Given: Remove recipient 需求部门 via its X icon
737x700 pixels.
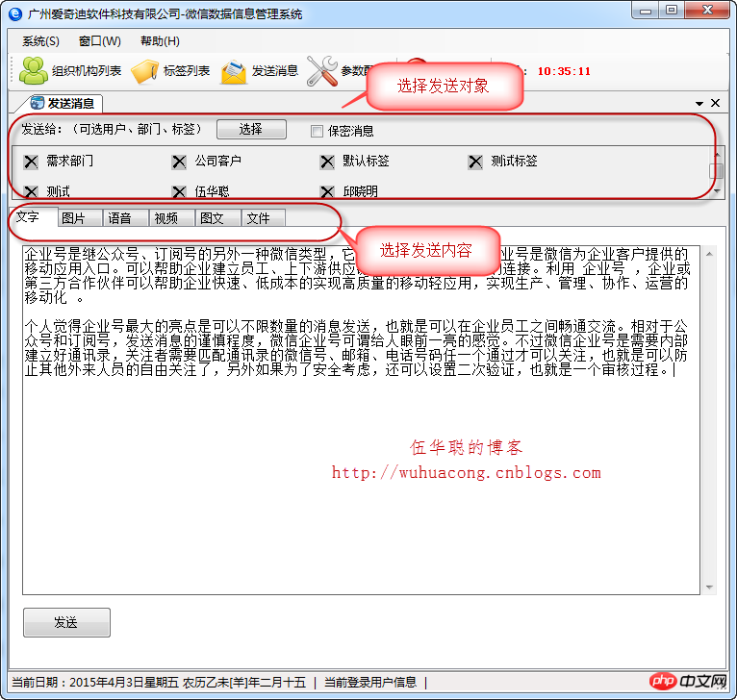Looking at the screenshot, I should coord(31,162).
